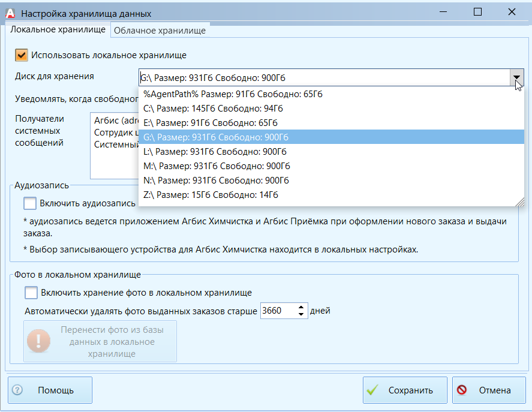This screenshot has width=532, height=412.
Task: Close the storage settings window
Action: 512,12
